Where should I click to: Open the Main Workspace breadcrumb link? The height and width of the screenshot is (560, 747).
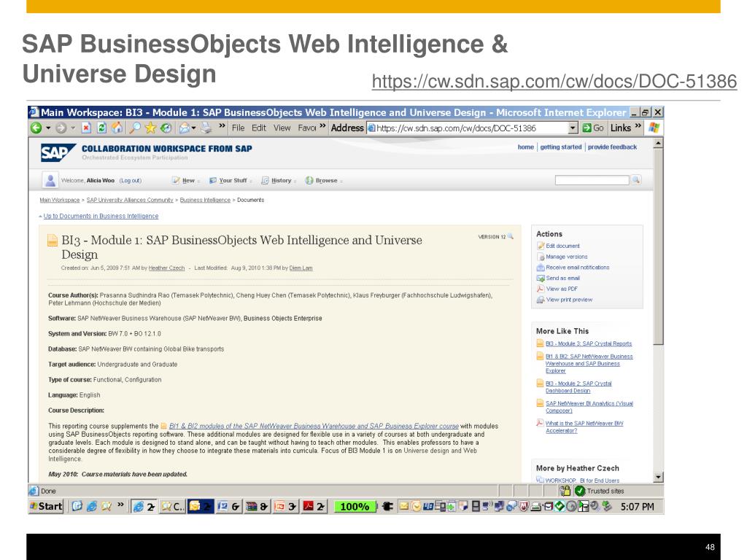(x=60, y=200)
